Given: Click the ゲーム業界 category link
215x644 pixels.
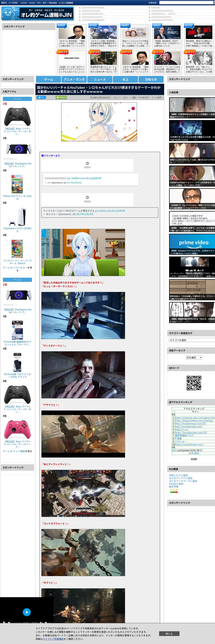Looking at the screenshot, I should click(156, 97).
